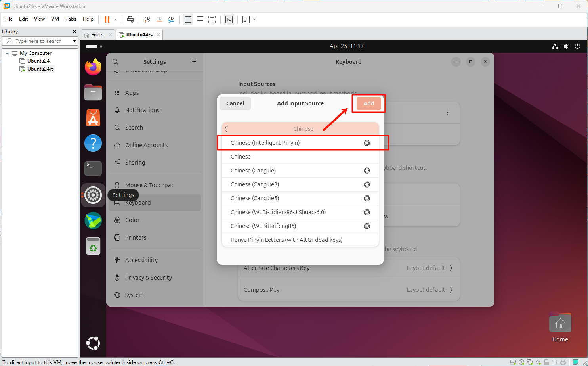Revert VM to snapshot toolbar icon

pos(159,19)
